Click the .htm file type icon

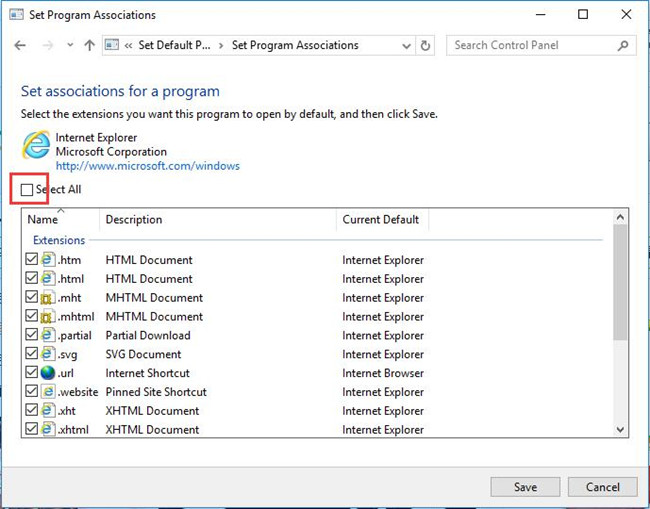coord(48,259)
